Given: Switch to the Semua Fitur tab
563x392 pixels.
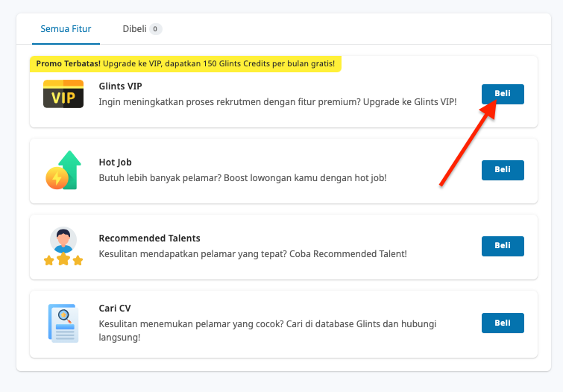Looking at the screenshot, I should point(66,29).
